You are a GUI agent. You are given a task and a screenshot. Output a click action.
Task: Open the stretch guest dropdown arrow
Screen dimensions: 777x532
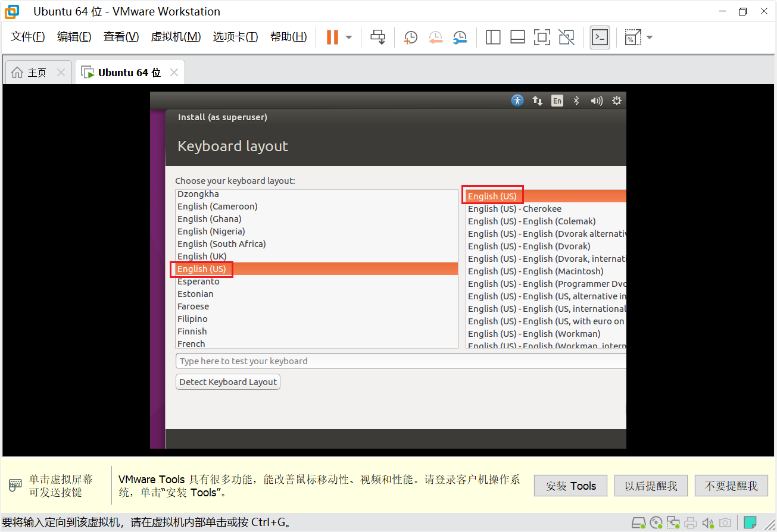(x=650, y=37)
